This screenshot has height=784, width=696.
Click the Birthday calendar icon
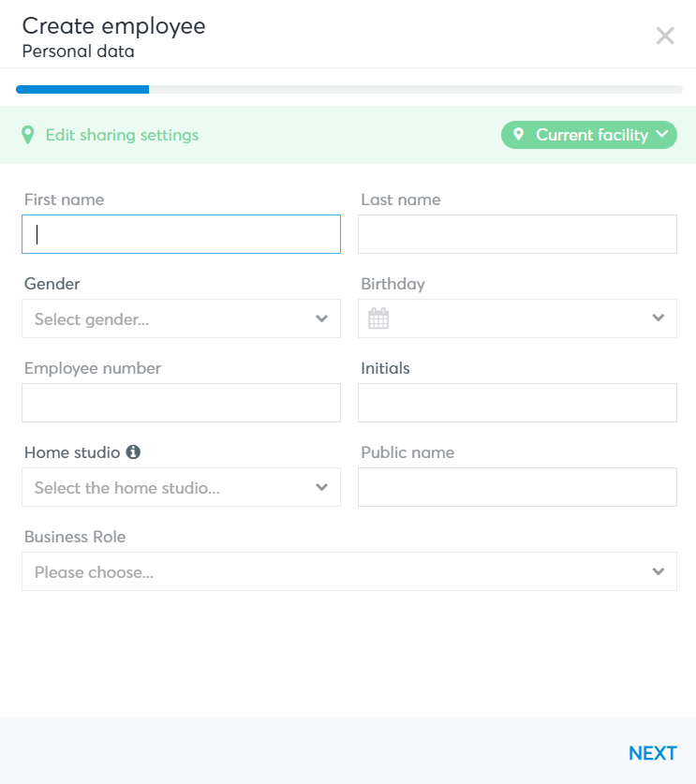(x=378, y=318)
